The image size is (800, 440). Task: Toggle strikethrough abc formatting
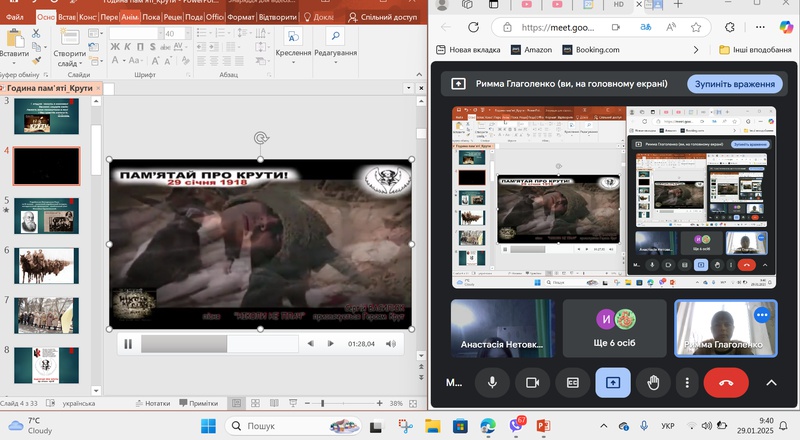165,47
